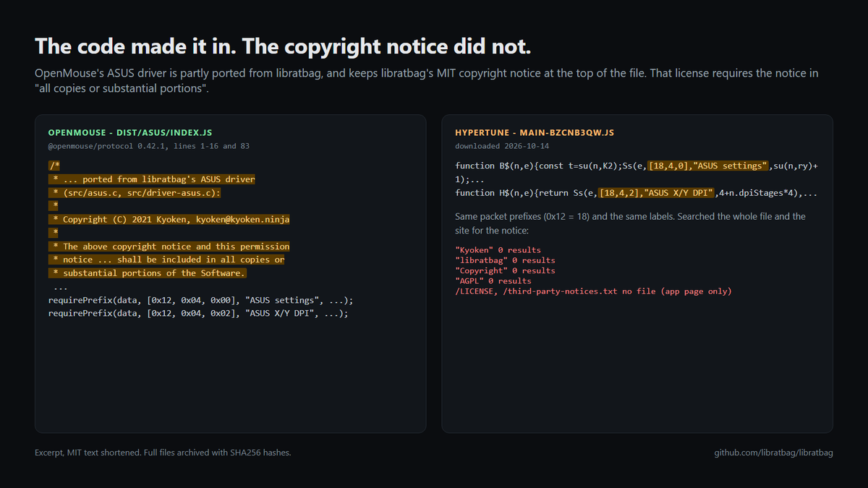Screen dimensions: 868x488
Task: Click the footer "Excerpt, MIT text shortened." note
Action: pyautogui.click(x=163, y=453)
